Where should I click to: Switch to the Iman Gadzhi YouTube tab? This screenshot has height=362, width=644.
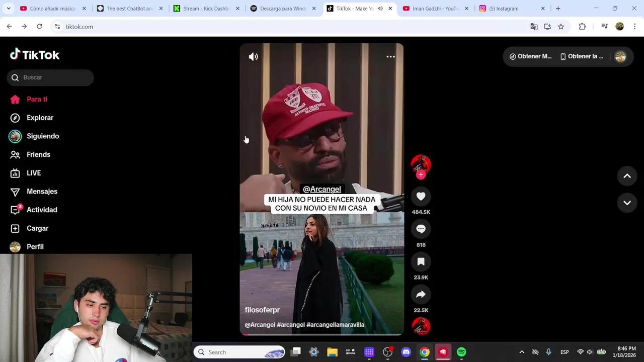pyautogui.click(x=436, y=9)
